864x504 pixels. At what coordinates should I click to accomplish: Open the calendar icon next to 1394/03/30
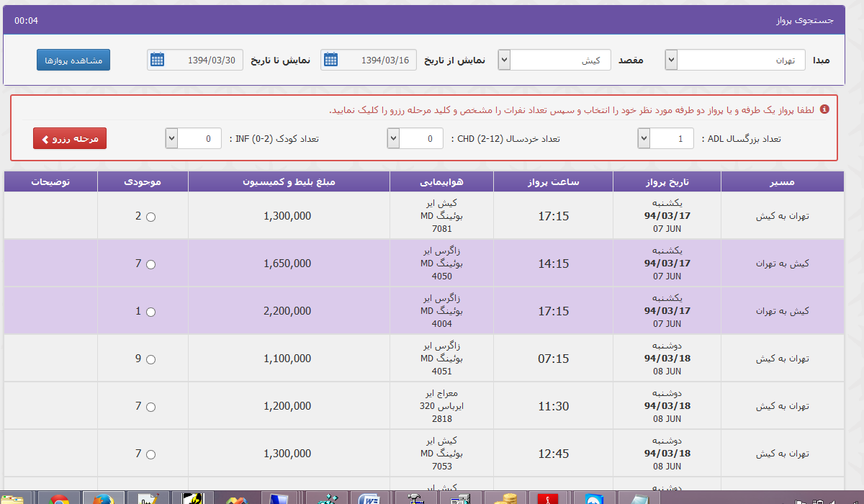pos(158,60)
